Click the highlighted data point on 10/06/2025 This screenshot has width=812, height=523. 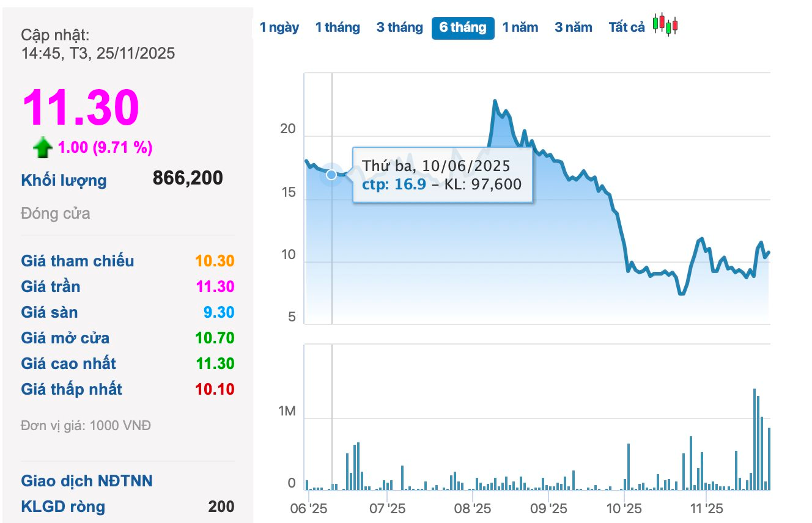click(x=331, y=175)
